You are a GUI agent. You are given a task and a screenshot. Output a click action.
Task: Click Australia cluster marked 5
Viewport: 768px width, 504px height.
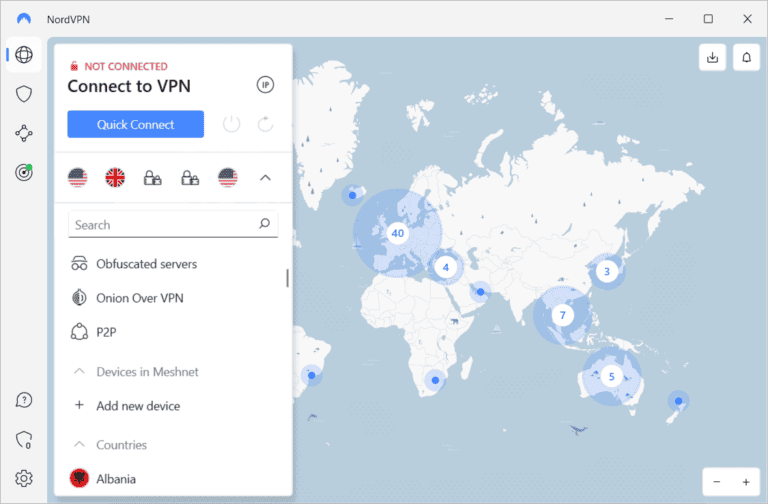(x=611, y=377)
